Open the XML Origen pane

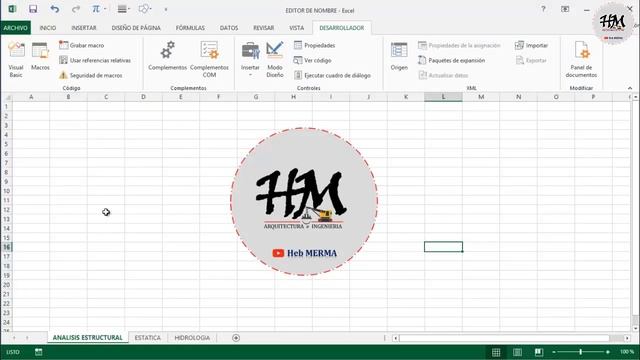point(399,56)
